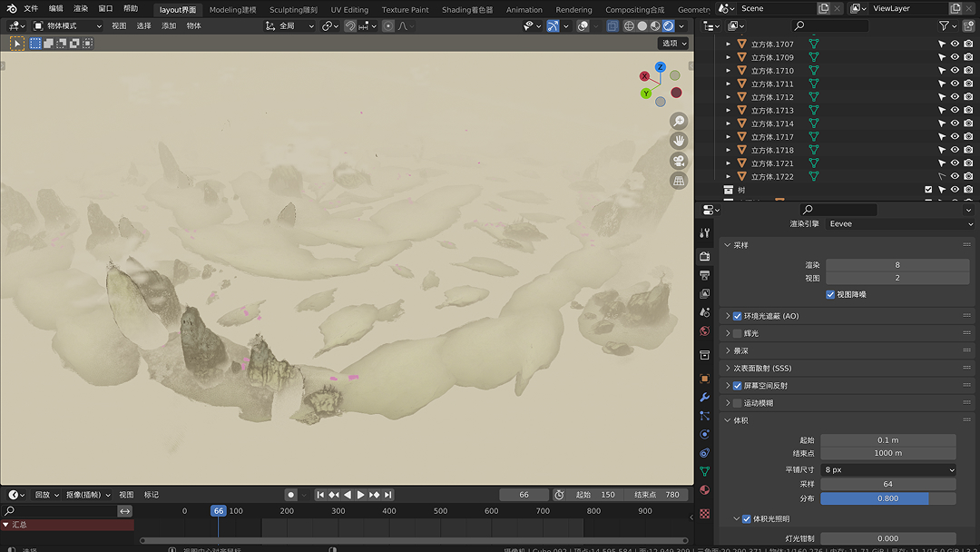Hide 立方体.1707 with eye icon

(x=955, y=44)
